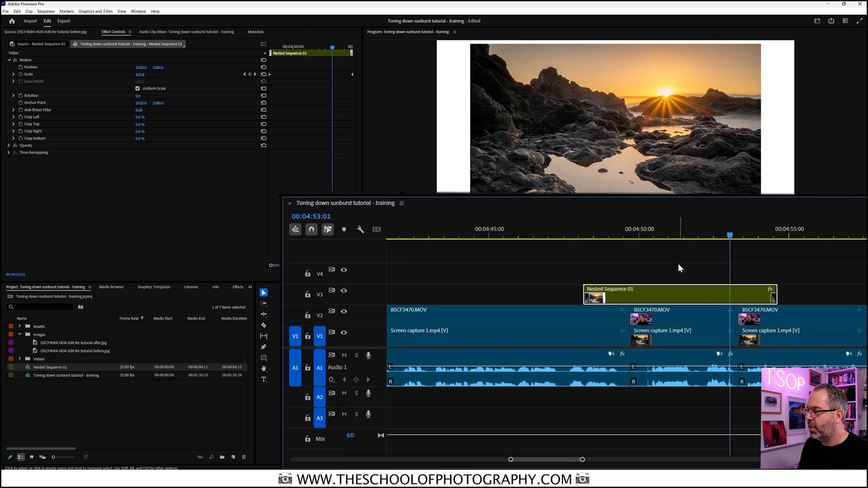This screenshot has width=868, height=488.
Task: Toggle Linked Selection in the timeline
Action: [x=328, y=229]
